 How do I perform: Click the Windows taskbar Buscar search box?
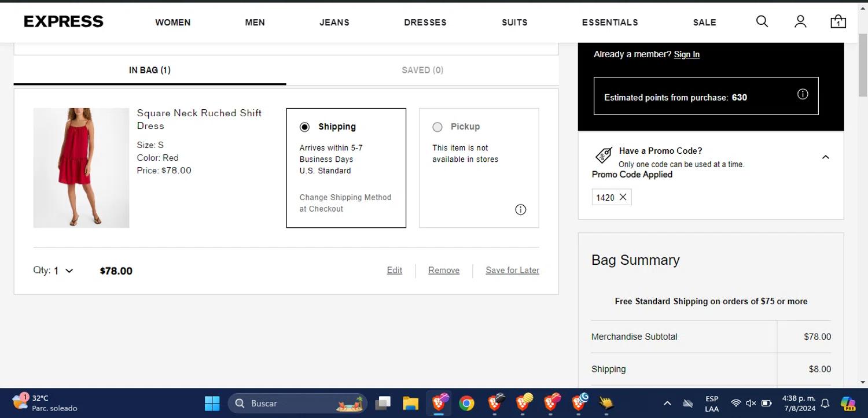(299, 403)
